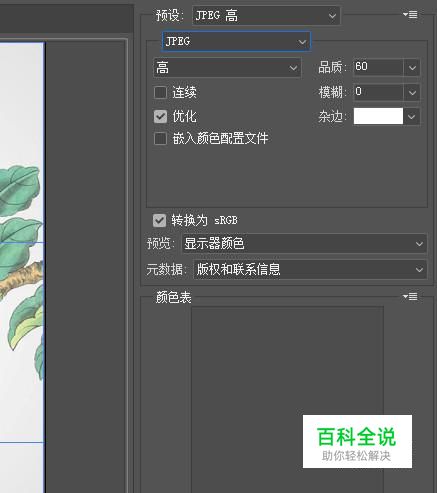437x493 pixels.
Task: Open the optimize panel flyout menu icon
Action: click(410, 15)
